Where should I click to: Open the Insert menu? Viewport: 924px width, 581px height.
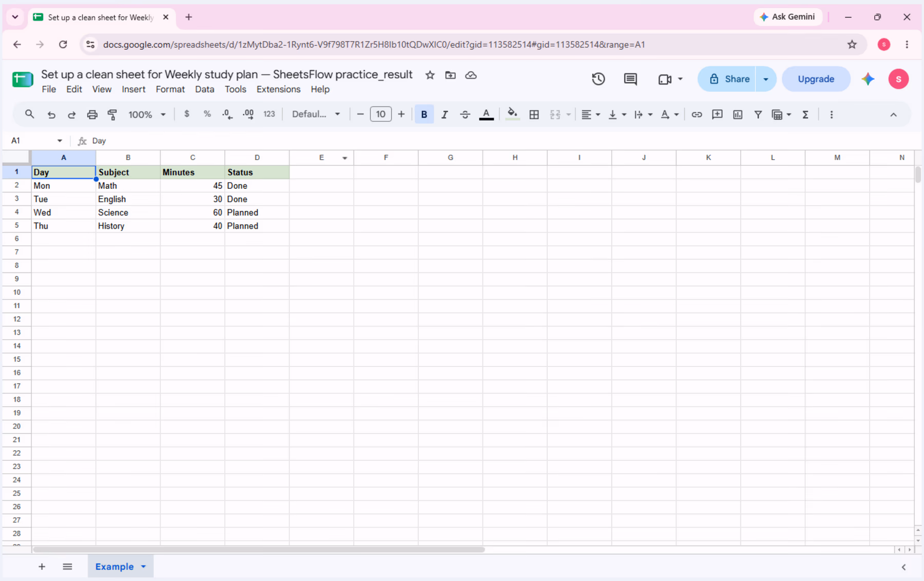point(133,89)
